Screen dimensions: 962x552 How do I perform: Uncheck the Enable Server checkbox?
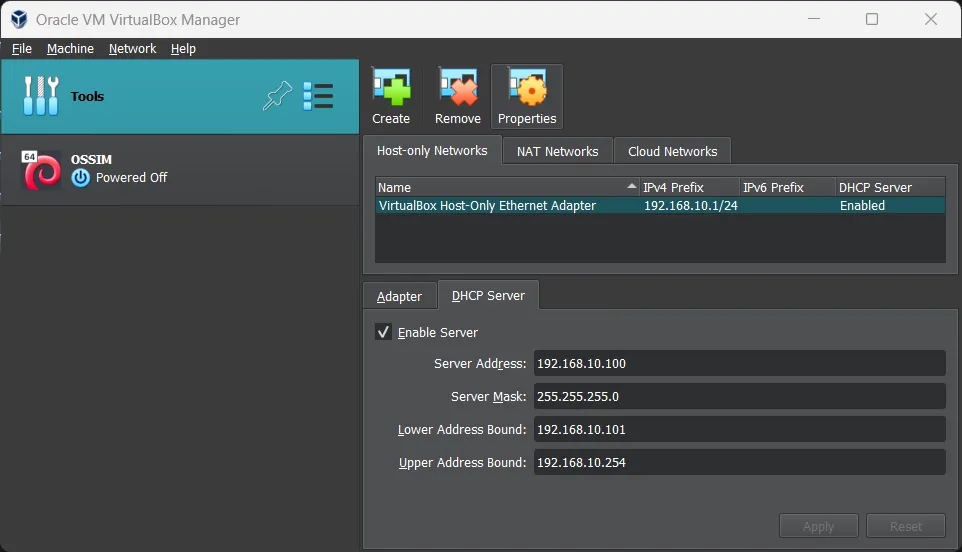pyautogui.click(x=383, y=332)
